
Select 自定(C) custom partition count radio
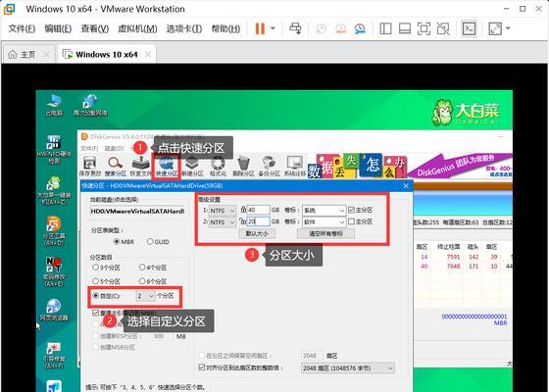[x=95, y=296]
